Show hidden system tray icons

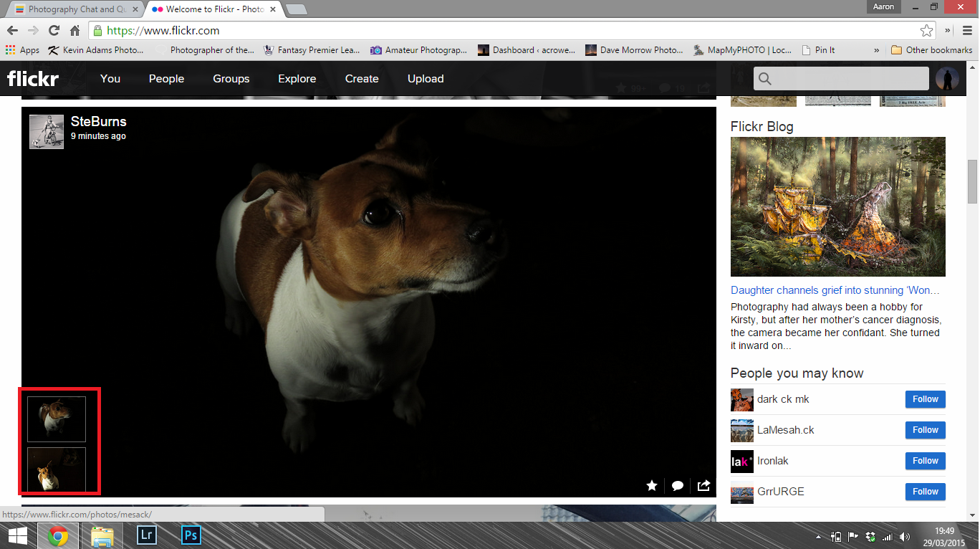tap(818, 536)
